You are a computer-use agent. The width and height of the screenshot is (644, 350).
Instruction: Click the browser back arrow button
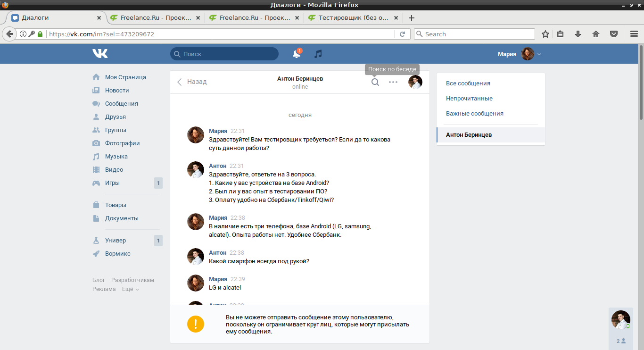9,34
